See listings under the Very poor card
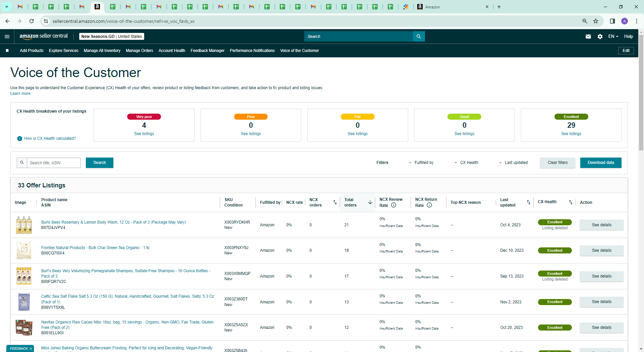This screenshot has width=644, height=352. click(144, 134)
